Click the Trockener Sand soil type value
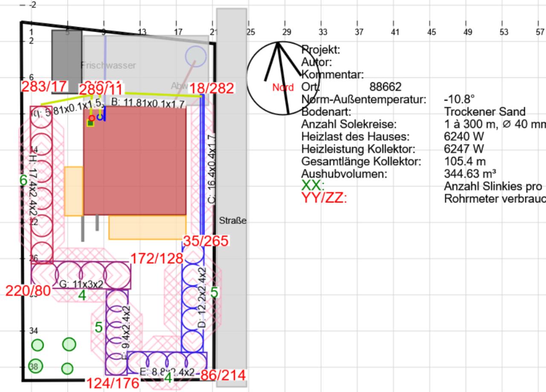Screen dimensions: 546x392 pos(485,112)
